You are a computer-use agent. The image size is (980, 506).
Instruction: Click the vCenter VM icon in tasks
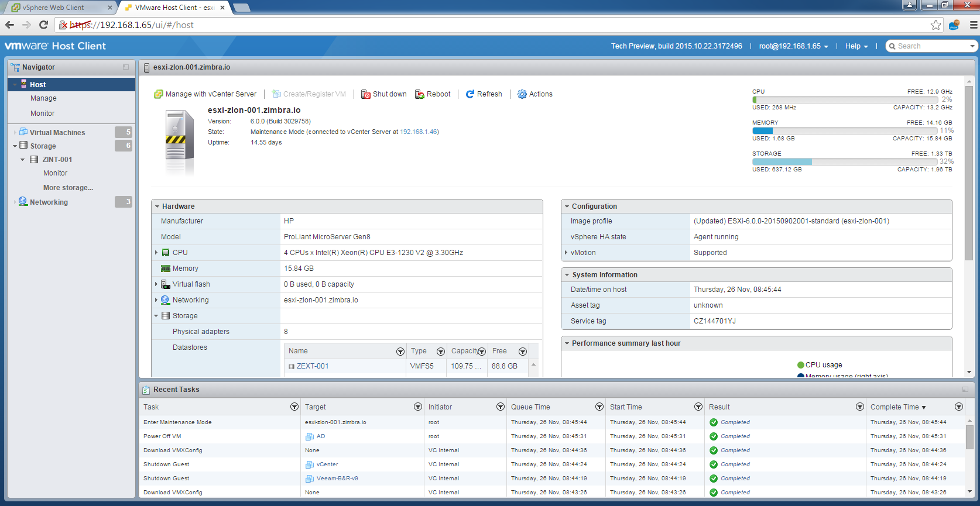pyautogui.click(x=310, y=464)
